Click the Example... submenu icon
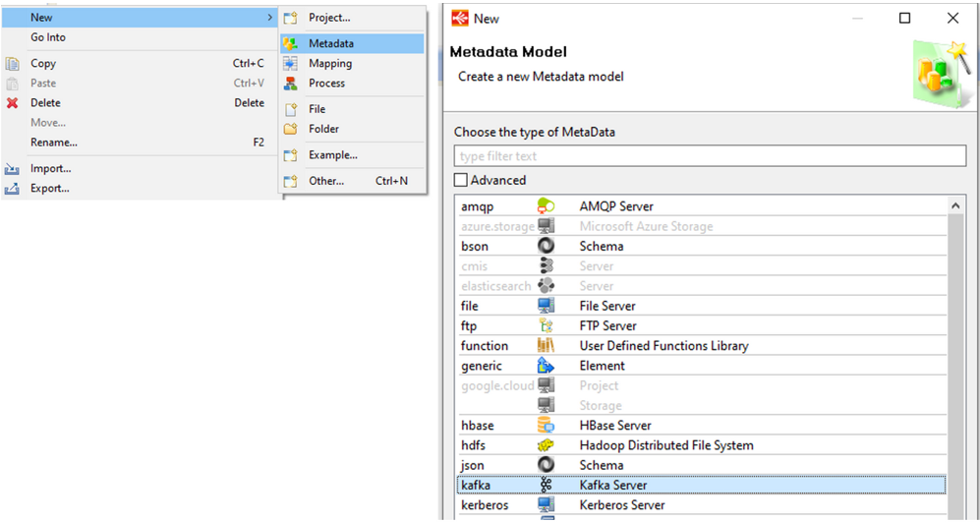 pos(290,155)
